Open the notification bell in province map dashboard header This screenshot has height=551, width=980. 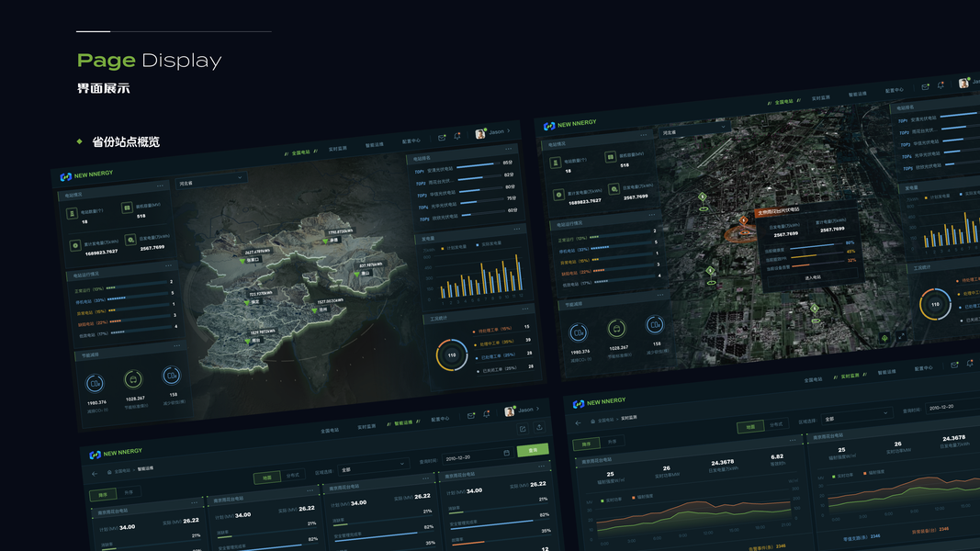click(456, 136)
